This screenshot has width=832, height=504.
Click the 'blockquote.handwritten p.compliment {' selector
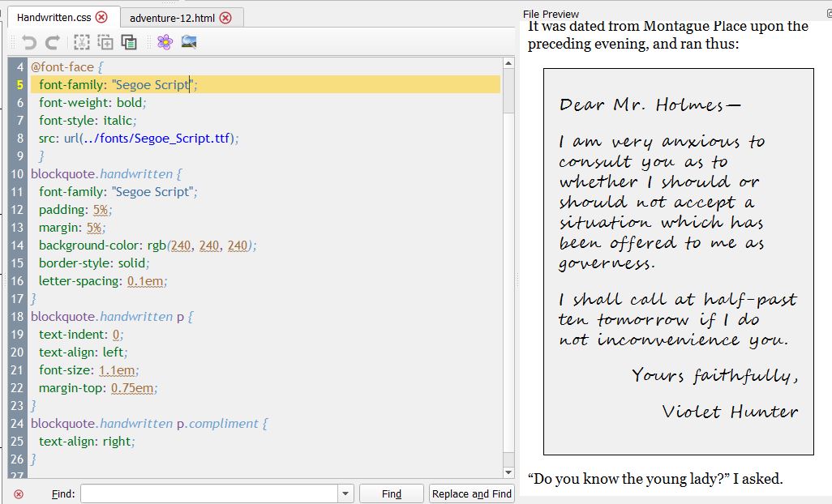pos(150,424)
